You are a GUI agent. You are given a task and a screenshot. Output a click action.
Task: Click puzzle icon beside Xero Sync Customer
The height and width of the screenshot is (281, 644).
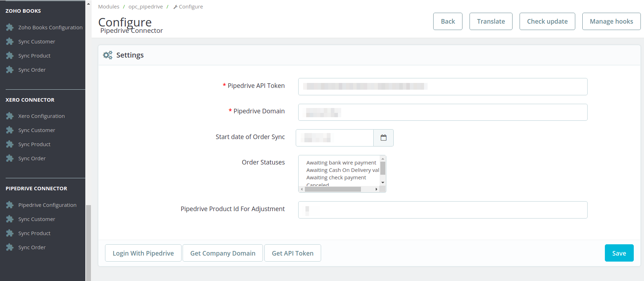pyautogui.click(x=10, y=130)
